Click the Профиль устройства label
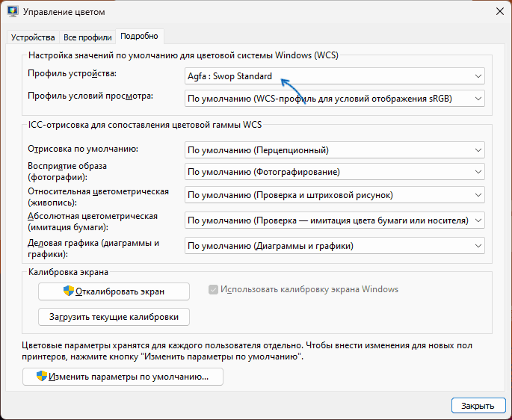Screen dimensions: 512x420 pos(73,73)
